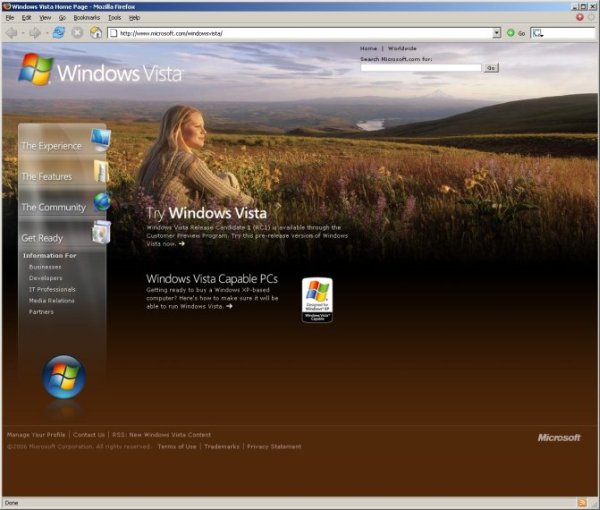Open The Experience section
Viewport: 600px width, 510px height.
click(x=52, y=146)
